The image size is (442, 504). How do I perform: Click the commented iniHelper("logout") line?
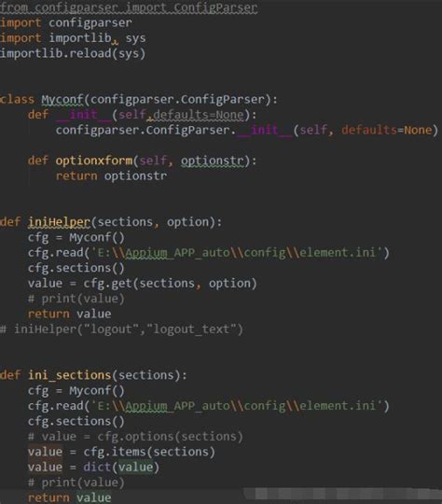pos(121,329)
